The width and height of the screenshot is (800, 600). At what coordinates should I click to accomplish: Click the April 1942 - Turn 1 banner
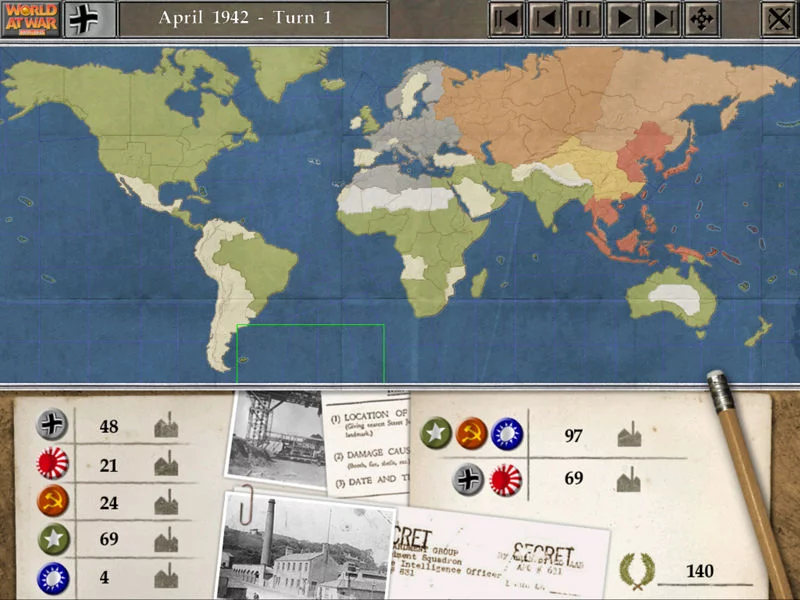coord(253,19)
